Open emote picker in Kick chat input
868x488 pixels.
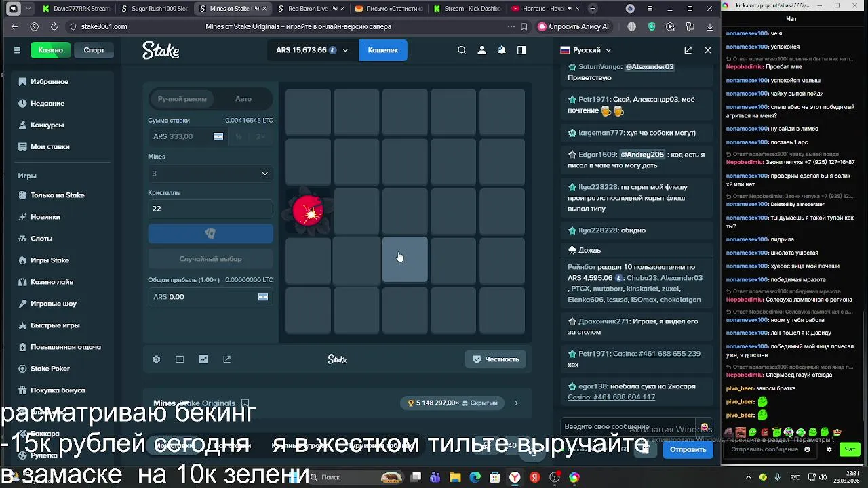click(x=807, y=449)
